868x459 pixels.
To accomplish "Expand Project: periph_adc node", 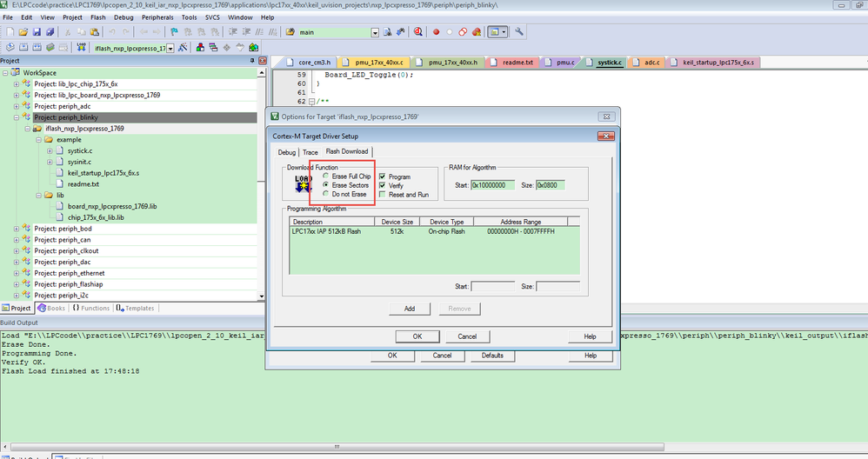I will tap(16, 106).
